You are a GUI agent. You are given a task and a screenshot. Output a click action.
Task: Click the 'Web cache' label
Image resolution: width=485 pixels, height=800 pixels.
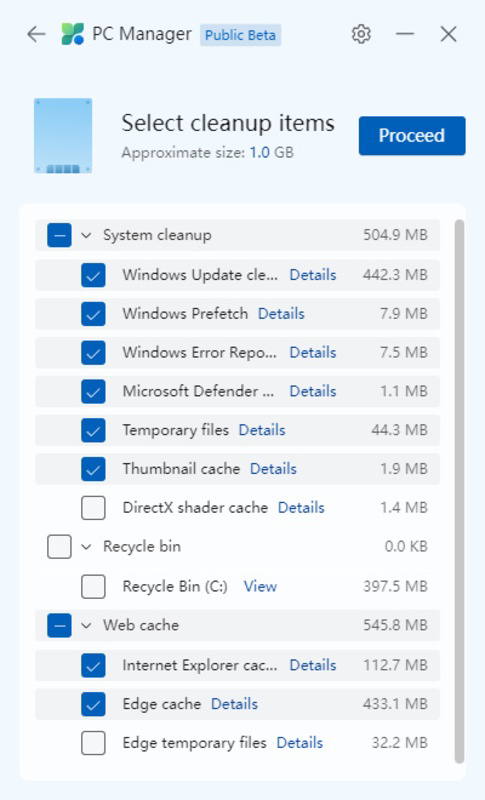click(141, 625)
